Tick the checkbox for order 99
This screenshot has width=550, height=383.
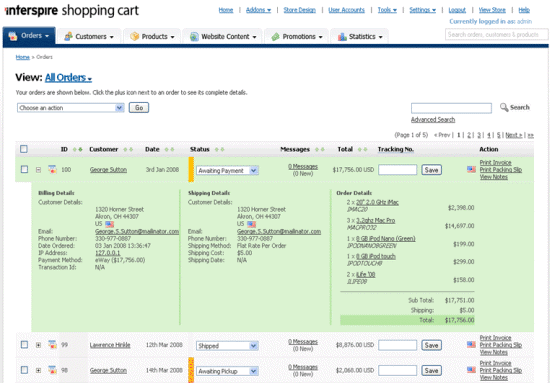24,344
